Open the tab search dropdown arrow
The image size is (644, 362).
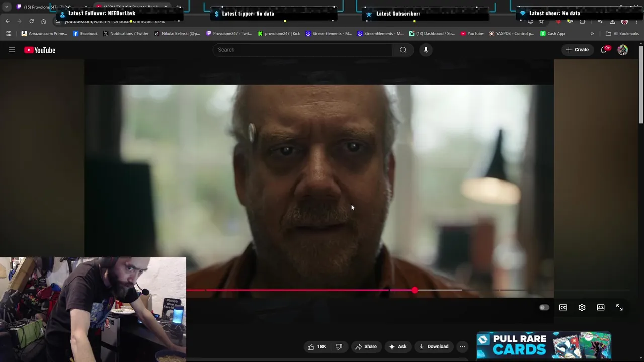pos(6,7)
